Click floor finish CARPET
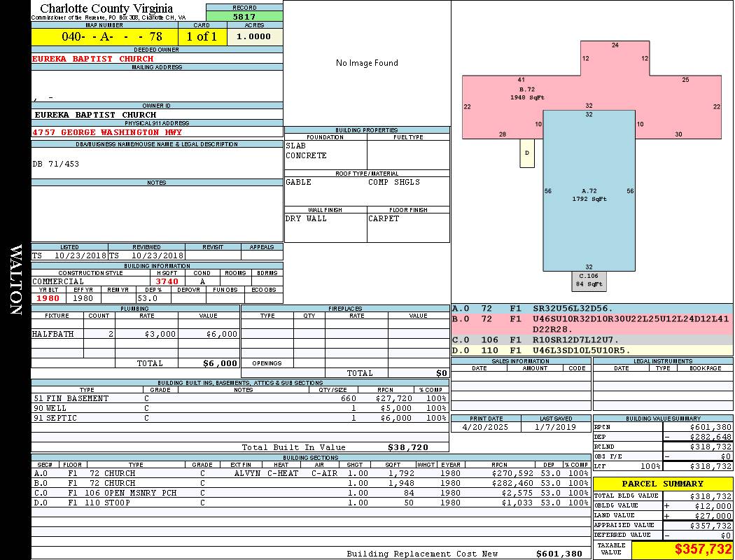735x560 pixels. click(384, 218)
